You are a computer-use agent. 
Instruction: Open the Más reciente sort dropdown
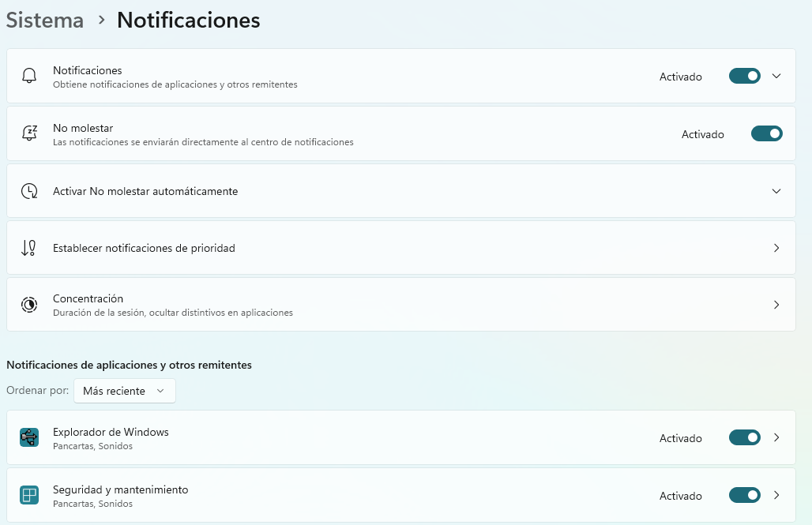coord(125,391)
